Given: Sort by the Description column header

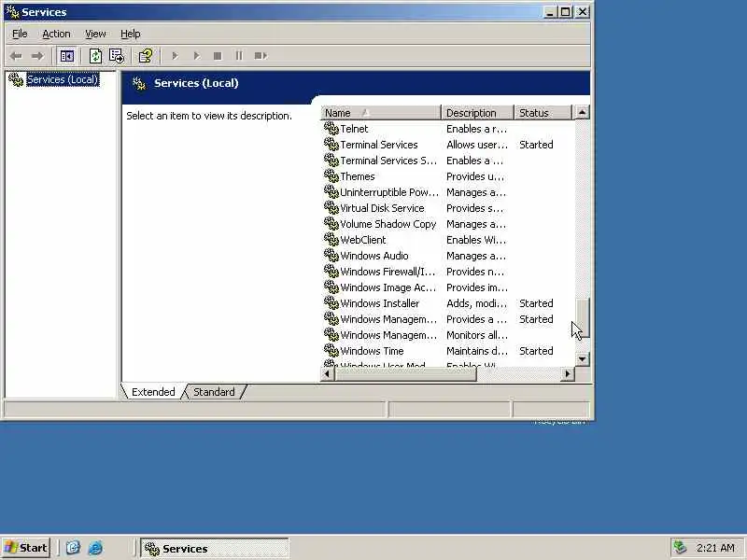Looking at the screenshot, I should tap(477, 113).
